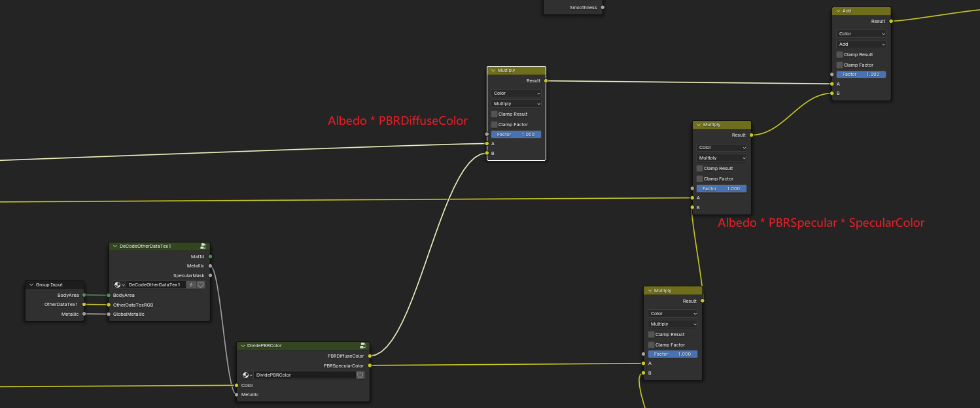
Task: Open node tree browser in DeCodeOtherDataTex1 node
Action: 119,285
